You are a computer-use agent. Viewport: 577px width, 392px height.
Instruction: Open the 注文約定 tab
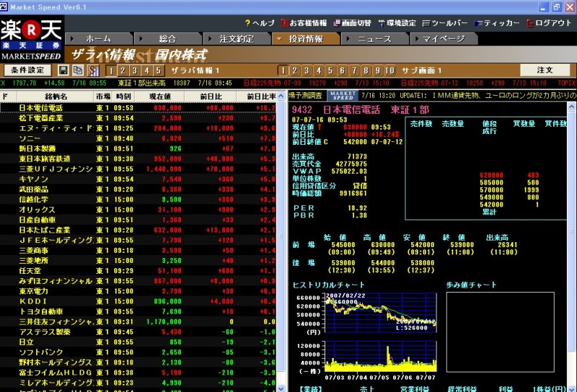[x=237, y=39]
